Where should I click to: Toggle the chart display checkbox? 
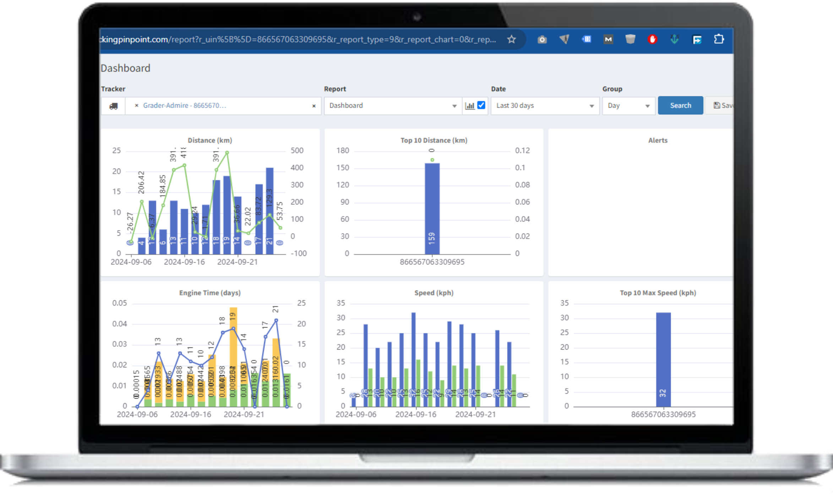point(481,105)
